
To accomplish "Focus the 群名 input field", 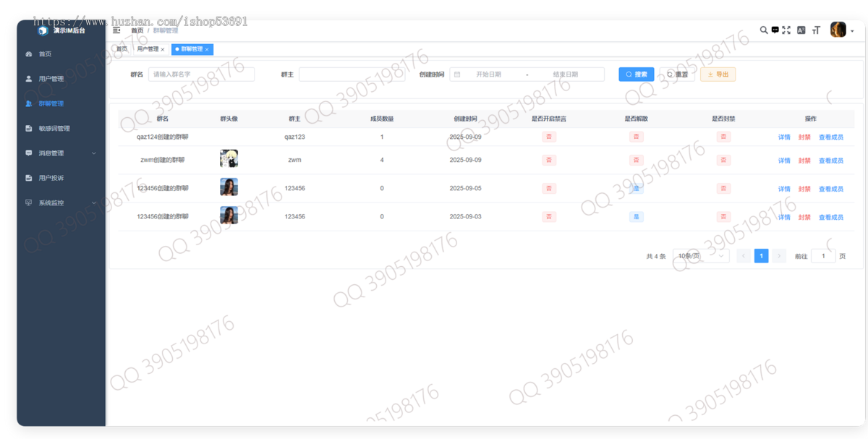I will 201,74.
